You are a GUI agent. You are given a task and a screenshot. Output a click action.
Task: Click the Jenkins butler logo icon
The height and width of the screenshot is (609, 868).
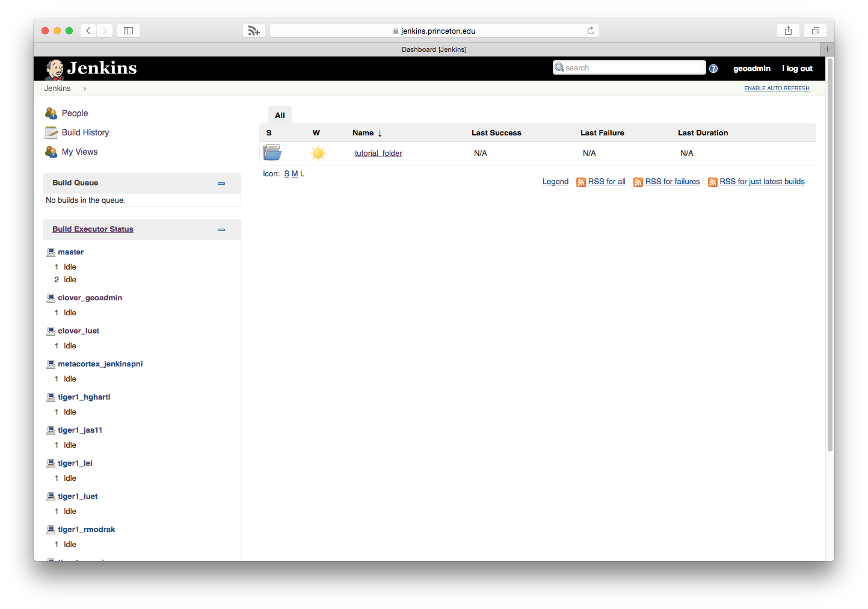point(54,69)
